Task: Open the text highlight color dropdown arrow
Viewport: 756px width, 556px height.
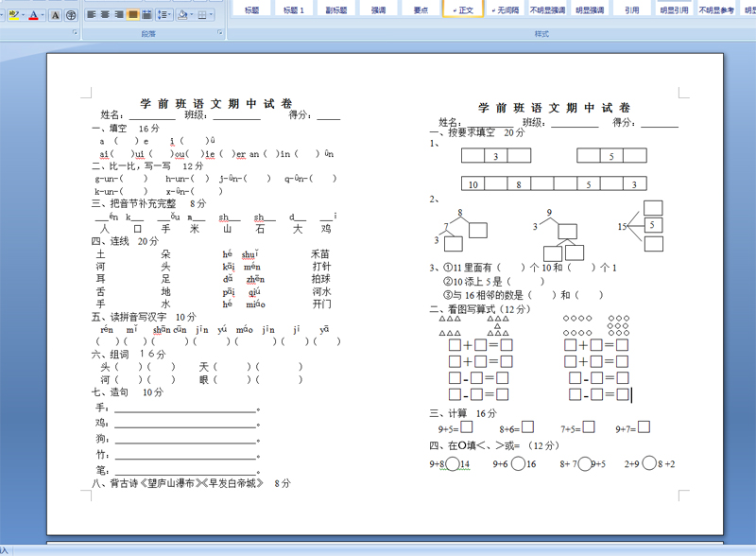Action: pyautogui.click(x=23, y=15)
